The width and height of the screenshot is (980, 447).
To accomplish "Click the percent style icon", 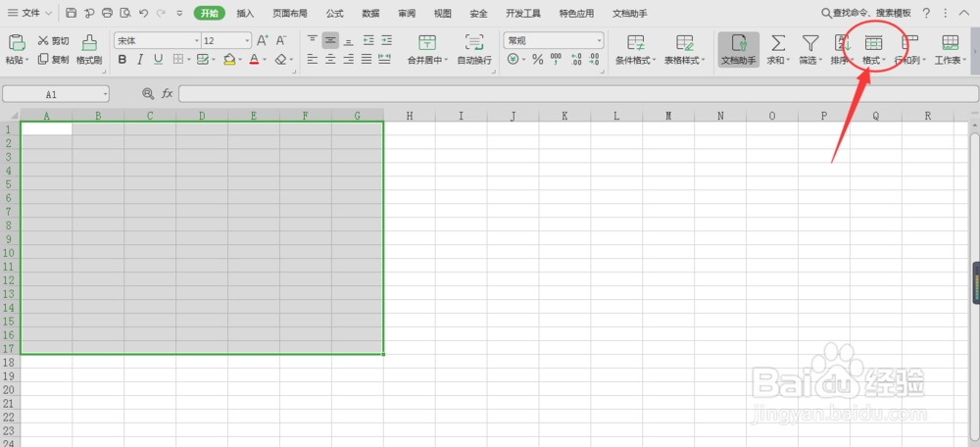I will pyautogui.click(x=537, y=60).
